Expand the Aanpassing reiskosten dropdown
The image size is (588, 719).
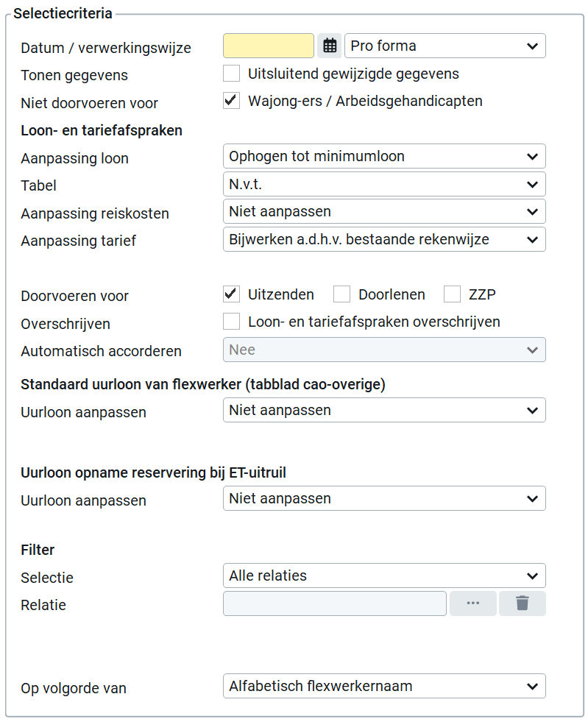click(x=383, y=211)
